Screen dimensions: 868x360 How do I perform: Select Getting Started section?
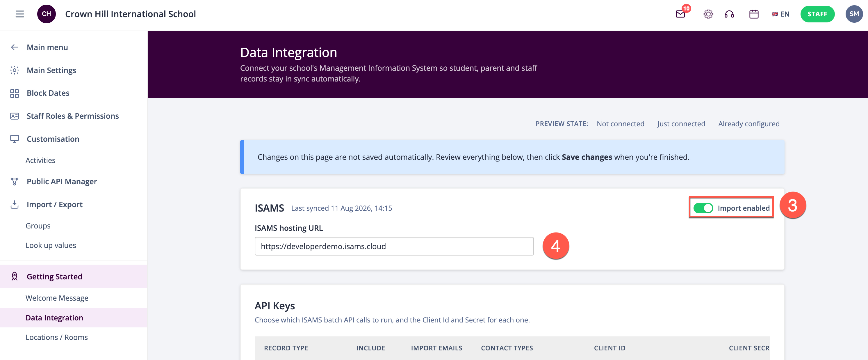[x=74, y=276]
